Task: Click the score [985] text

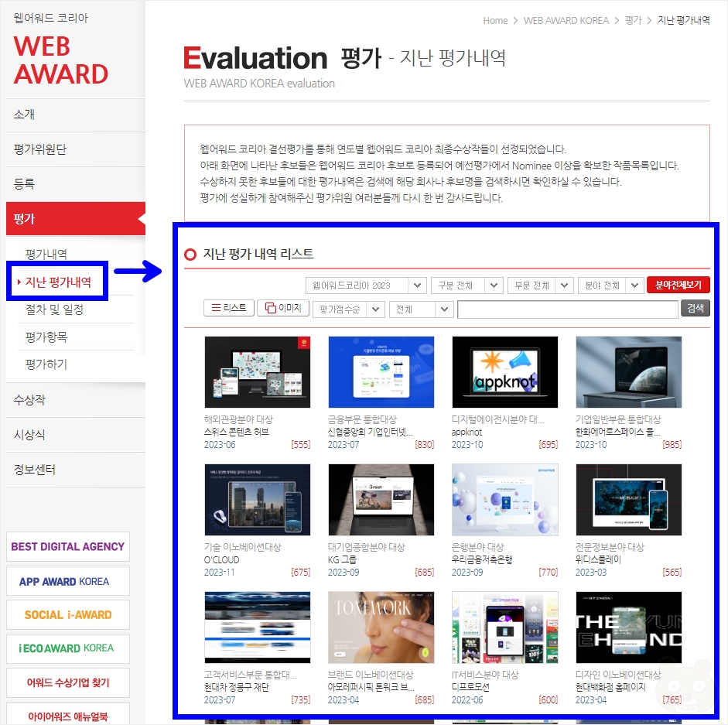Action: click(x=672, y=444)
